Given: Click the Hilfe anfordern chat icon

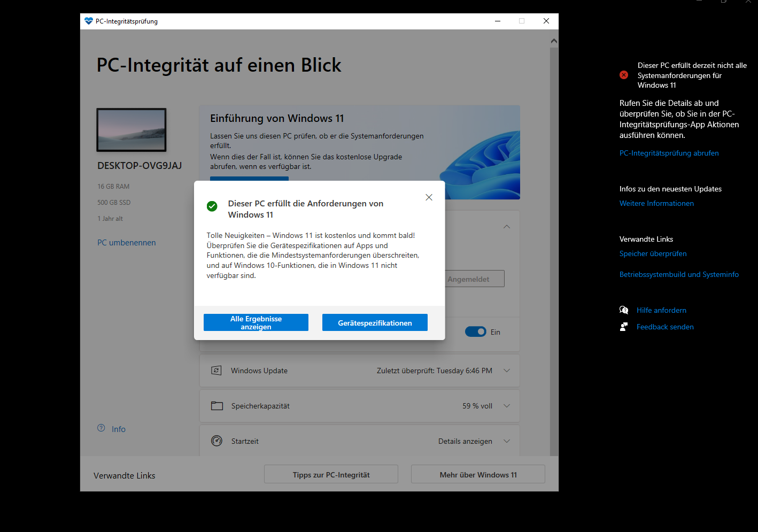Looking at the screenshot, I should (x=624, y=310).
